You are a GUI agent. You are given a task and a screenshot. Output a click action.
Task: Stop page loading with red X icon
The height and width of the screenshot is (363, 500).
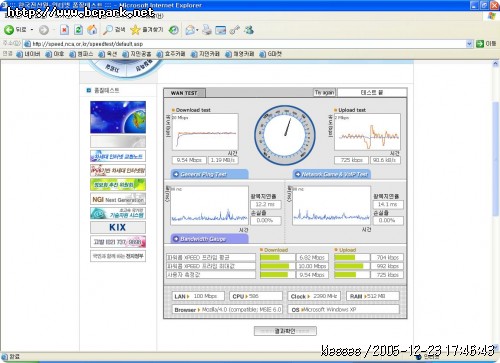[64, 30]
